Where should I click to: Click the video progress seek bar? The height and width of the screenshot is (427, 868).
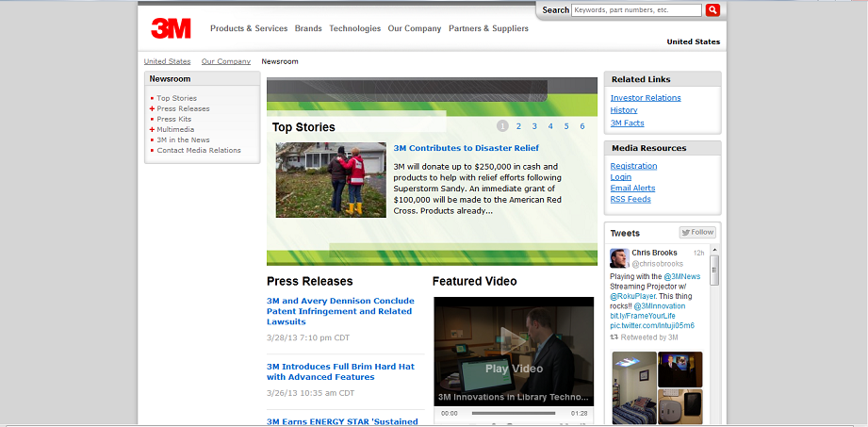(x=514, y=413)
